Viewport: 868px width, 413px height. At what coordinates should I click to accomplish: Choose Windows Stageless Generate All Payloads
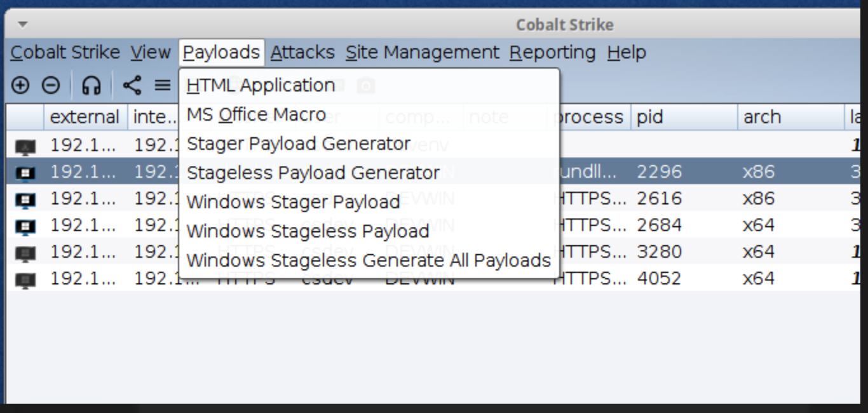tap(369, 261)
